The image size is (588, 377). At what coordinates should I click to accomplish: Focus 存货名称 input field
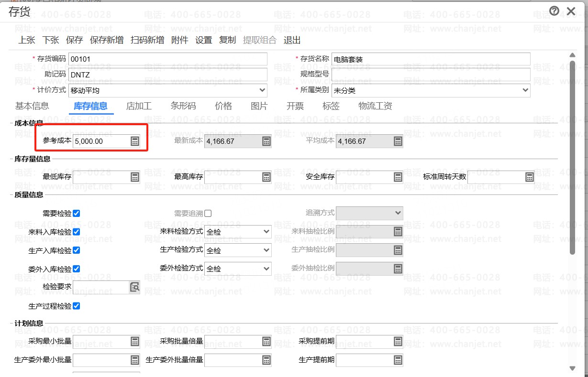click(431, 59)
